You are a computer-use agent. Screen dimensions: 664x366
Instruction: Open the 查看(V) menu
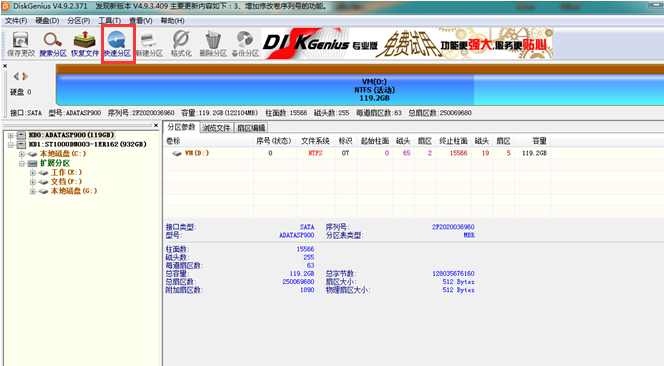141,21
